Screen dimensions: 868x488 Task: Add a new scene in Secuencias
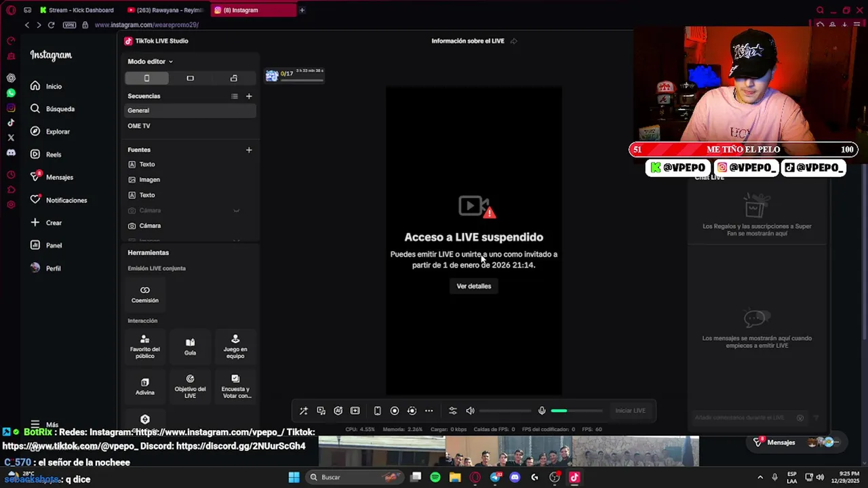tap(249, 96)
